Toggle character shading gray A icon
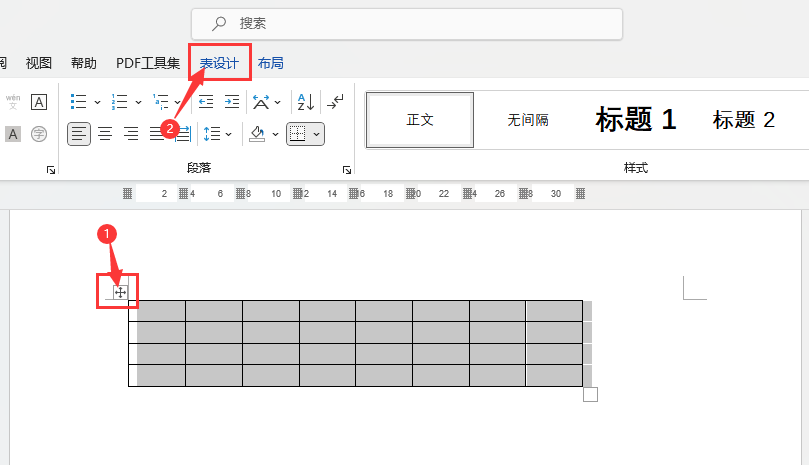The height and width of the screenshot is (465, 809). click(x=13, y=134)
